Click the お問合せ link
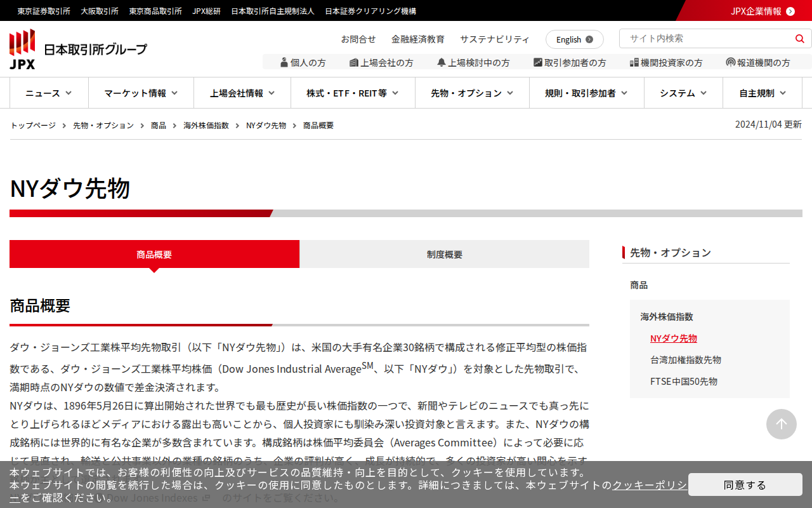The width and height of the screenshot is (812, 508). pos(358,39)
